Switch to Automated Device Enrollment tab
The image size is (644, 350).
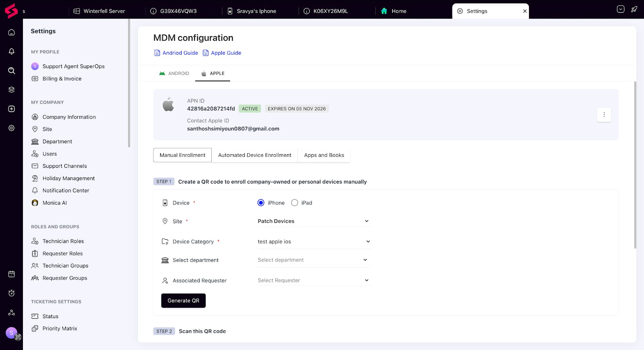(254, 155)
